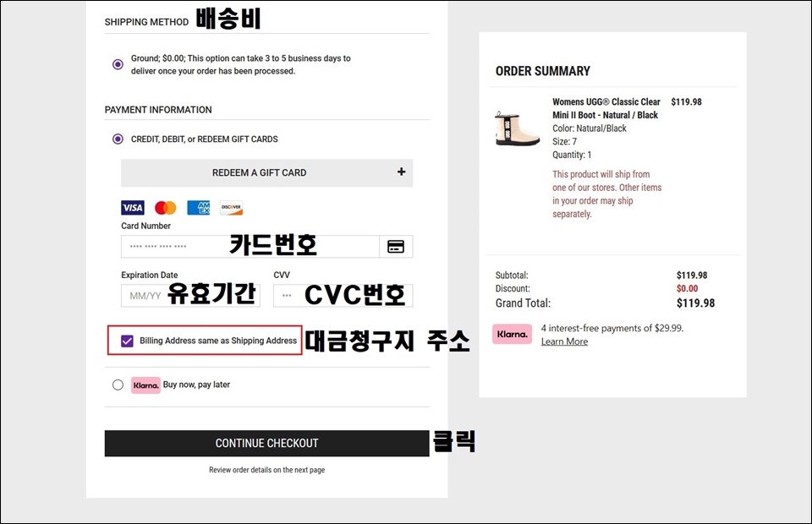Open the UGG boot product thumbnail
Image resolution: width=812 pixels, height=524 pixels.
[516, 128]
